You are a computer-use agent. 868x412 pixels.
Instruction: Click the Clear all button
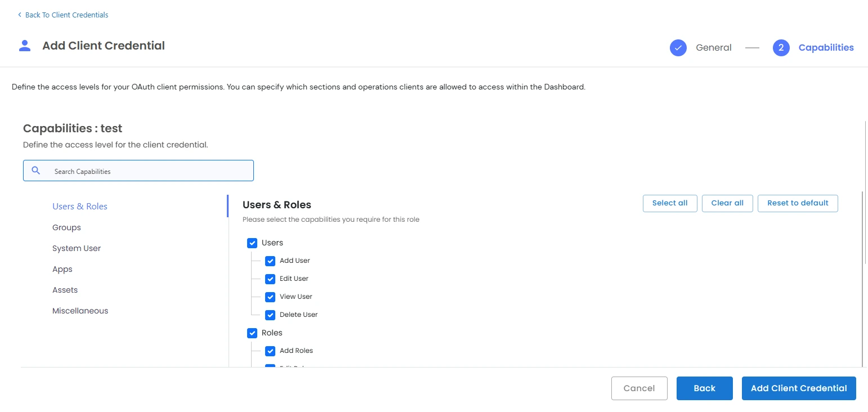click(727, 203)
